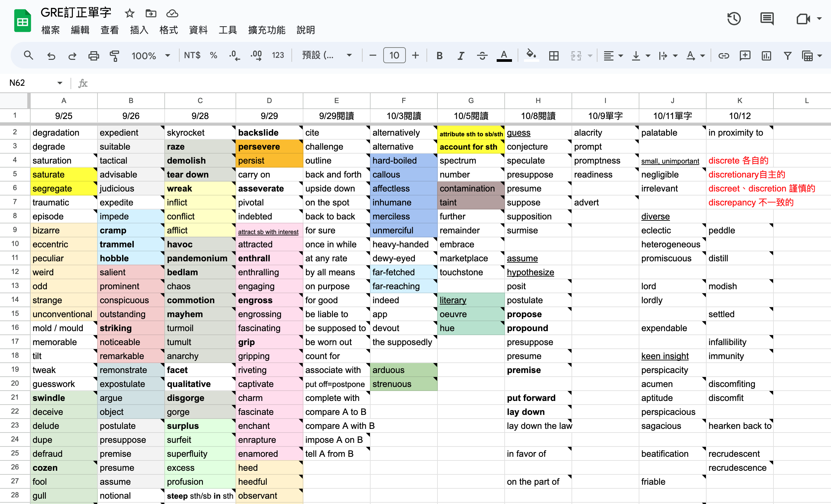The image size is (831, 504).
Task: Decrease decimal places
Action: tap(235, 55)
